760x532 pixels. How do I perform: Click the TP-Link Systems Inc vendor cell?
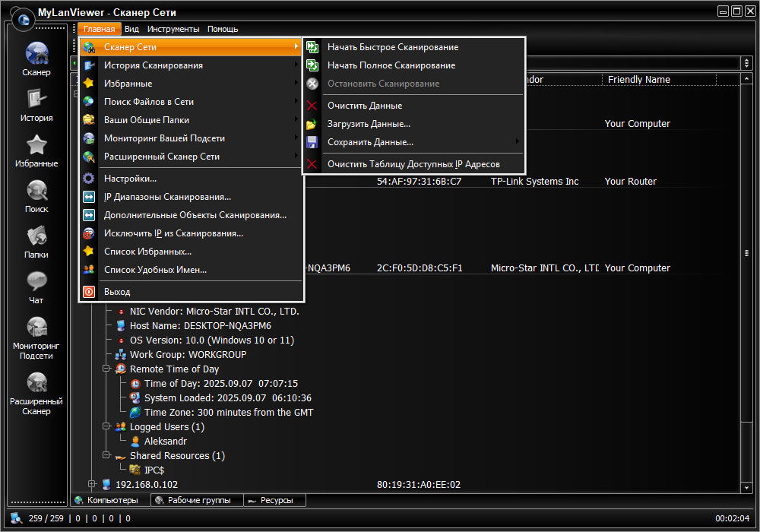pyautogui.click(x=534, y=181)
